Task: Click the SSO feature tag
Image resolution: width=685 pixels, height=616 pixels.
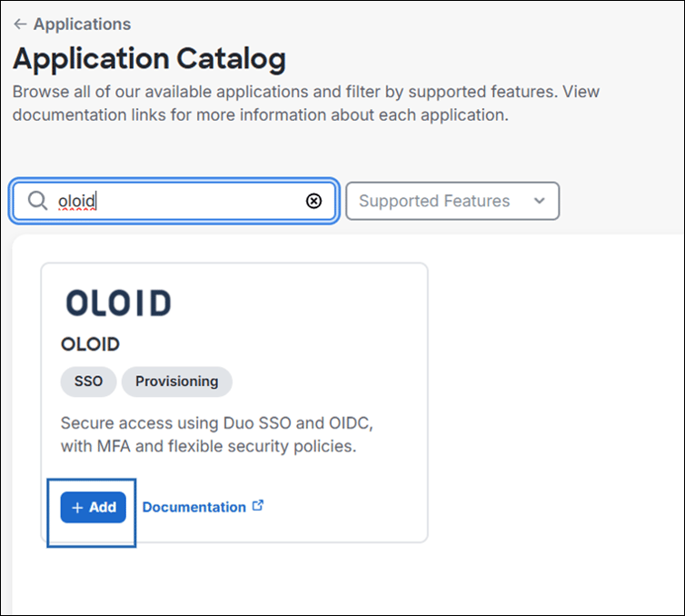Action: pos(88,382)
